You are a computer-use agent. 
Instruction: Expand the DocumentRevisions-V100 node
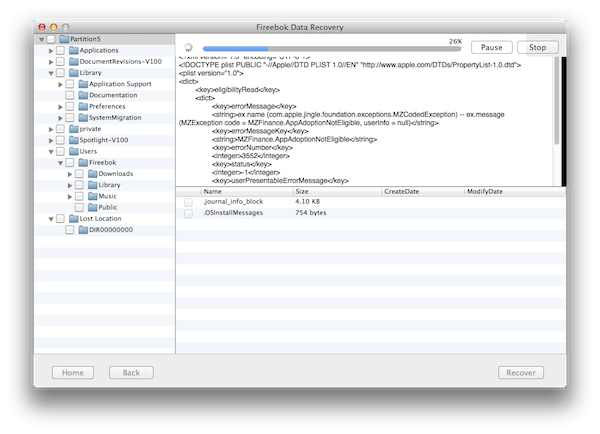pyautogui.click(x=51, y=62)
